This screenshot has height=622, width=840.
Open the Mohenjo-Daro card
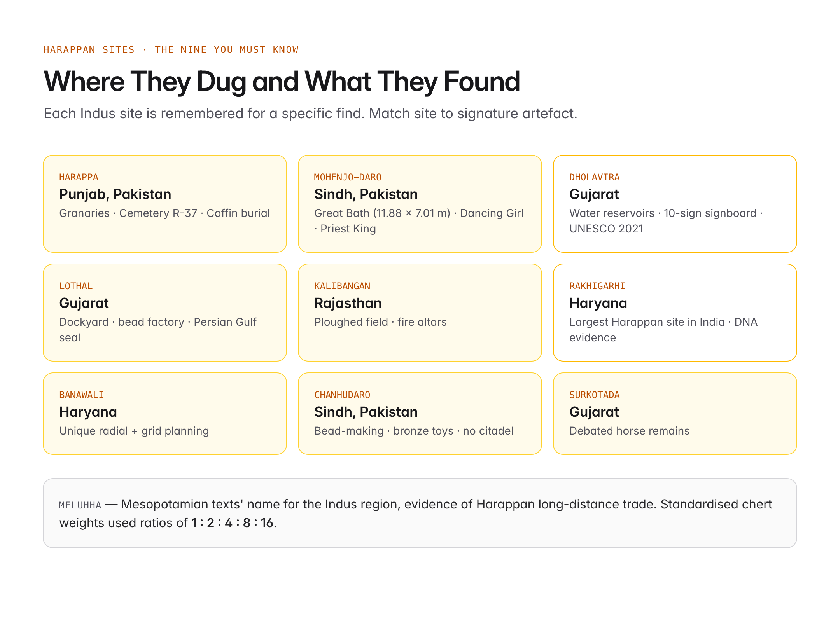[x=420, y=204]
